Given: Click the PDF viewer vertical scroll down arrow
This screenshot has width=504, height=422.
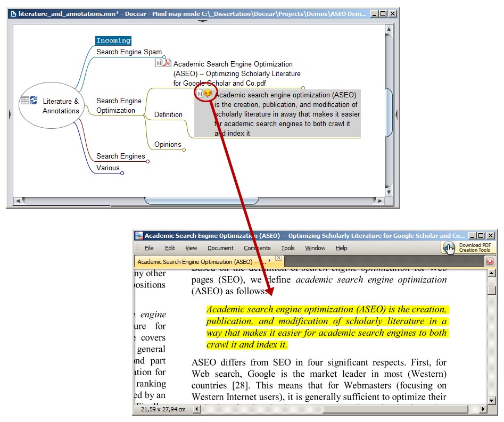Looking at the screenshot, I should tap(491, 401).
